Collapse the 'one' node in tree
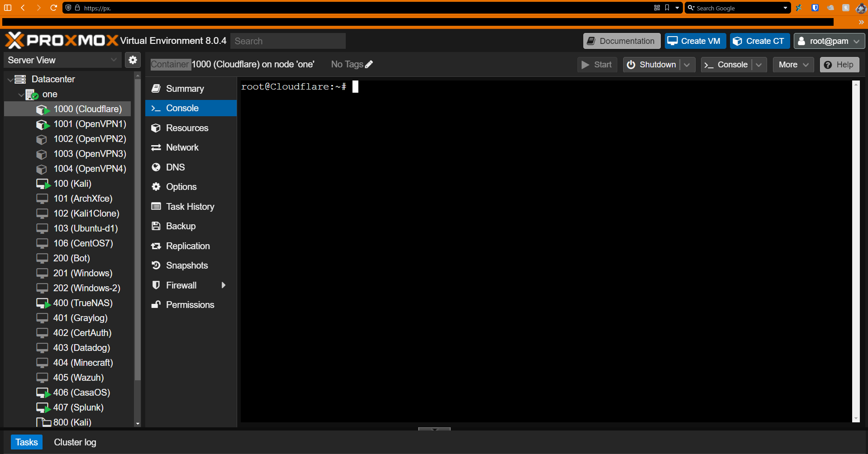 21,95
